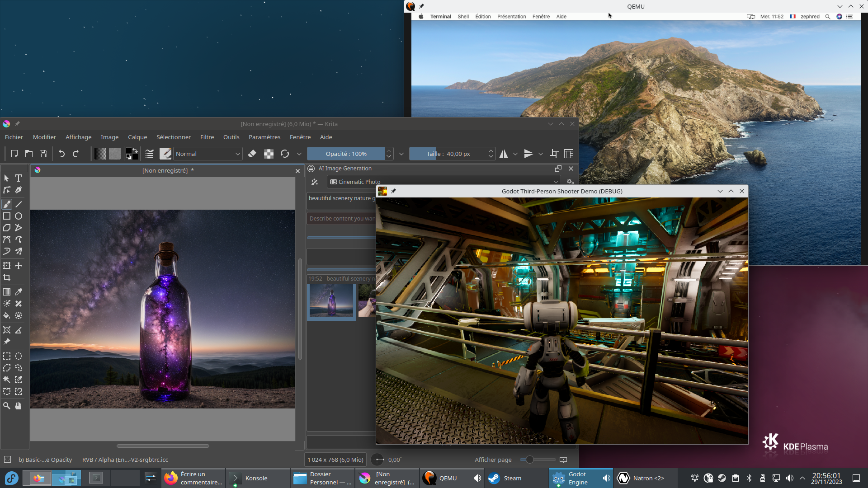Select the Text tool in Krita toolbox
The height and width of the screenshot is (488, 868).
click(x=19, y=178)
